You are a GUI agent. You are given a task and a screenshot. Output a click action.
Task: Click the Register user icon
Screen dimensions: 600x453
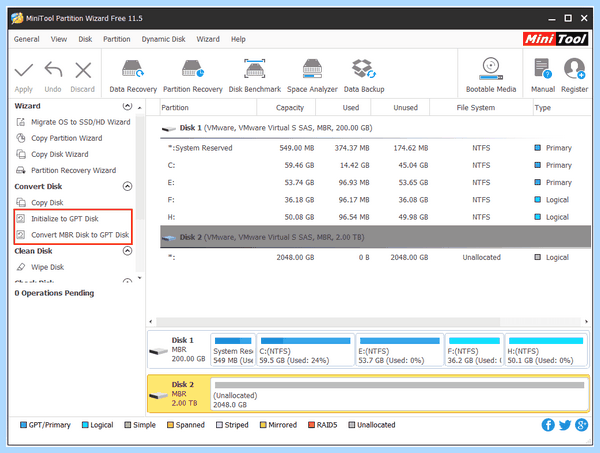coord(574,69)
